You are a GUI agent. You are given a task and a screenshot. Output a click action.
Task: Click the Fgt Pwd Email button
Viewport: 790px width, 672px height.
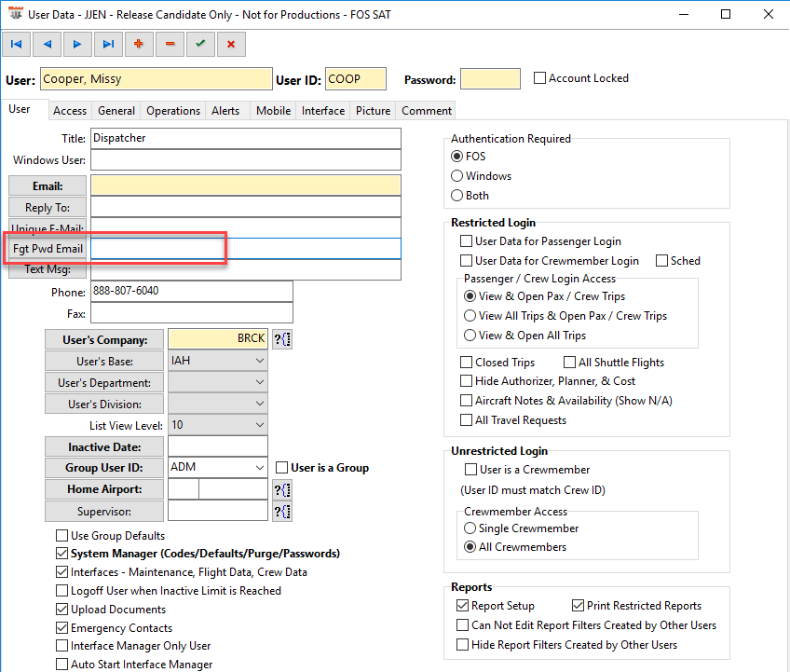[48, 249]
